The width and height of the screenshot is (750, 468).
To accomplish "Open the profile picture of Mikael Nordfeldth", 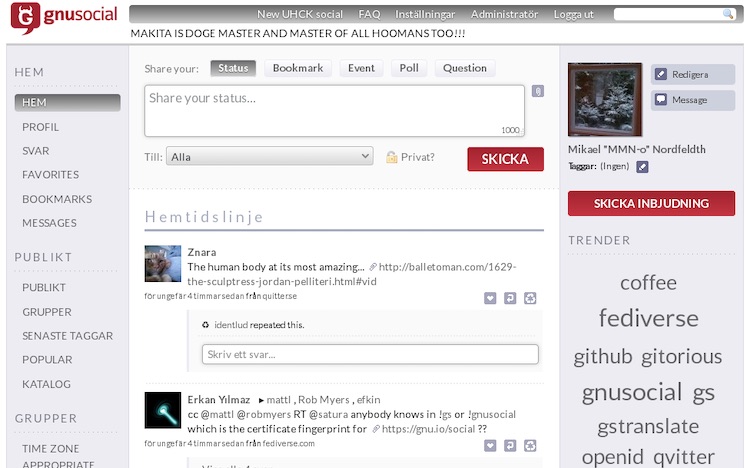I will [605, 100].
